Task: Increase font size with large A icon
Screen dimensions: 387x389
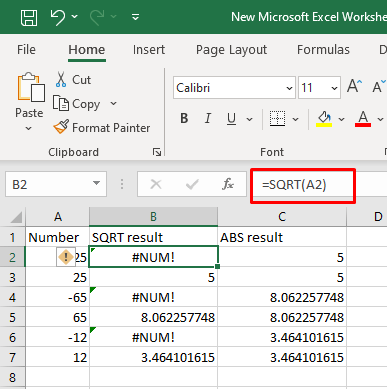Action: click(354, 86)
